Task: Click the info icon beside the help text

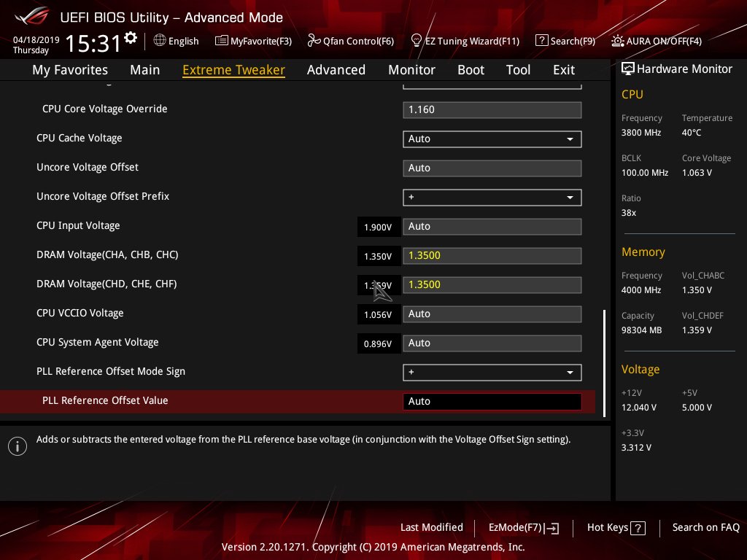Action: tap(18, 446)
